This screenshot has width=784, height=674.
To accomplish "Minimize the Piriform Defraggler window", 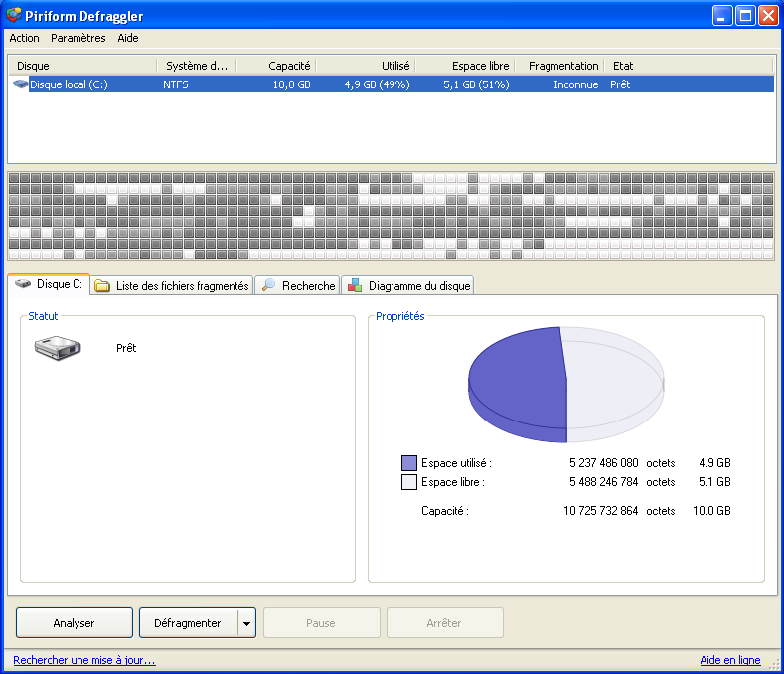I will [722, 16].
